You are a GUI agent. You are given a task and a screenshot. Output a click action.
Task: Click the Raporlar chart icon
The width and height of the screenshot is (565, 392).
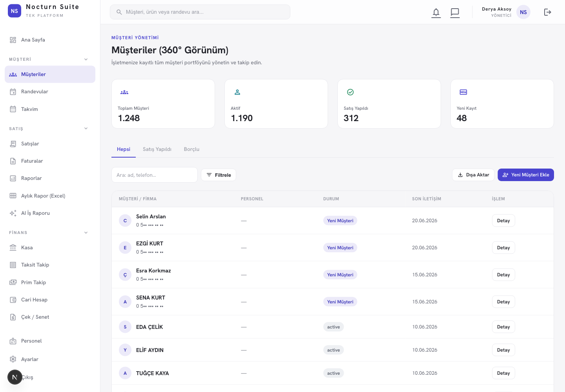[13, 178]
